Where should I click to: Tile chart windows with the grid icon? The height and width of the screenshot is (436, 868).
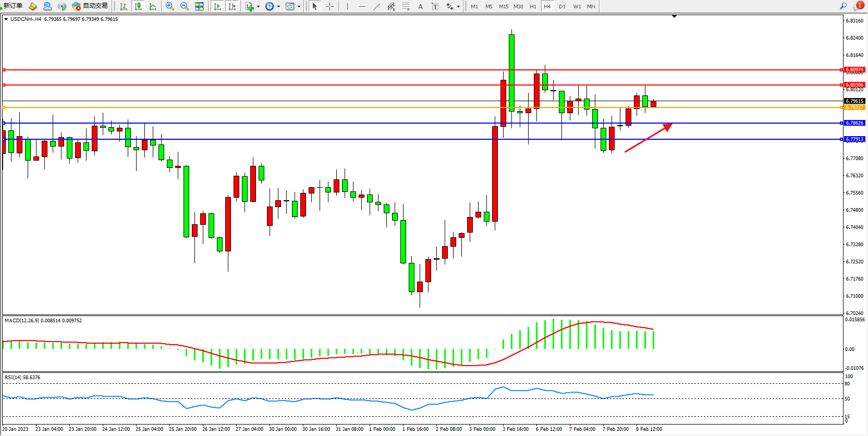coord(199,6)
